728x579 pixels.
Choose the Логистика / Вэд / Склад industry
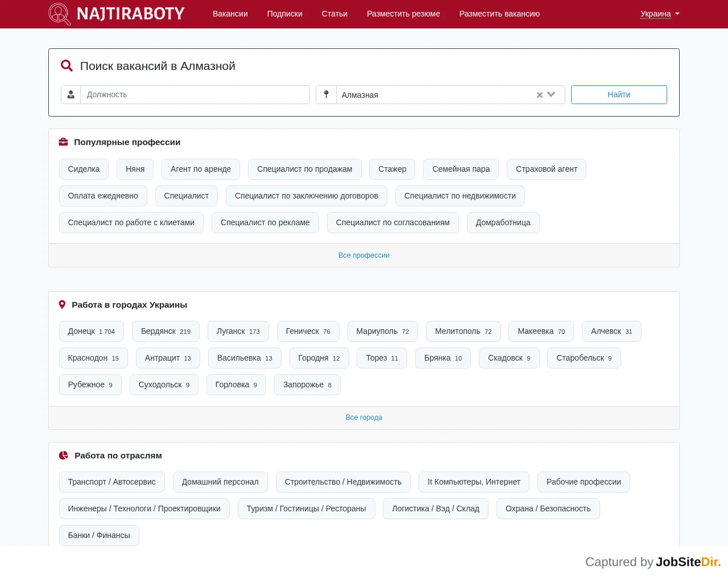(436, 508)
